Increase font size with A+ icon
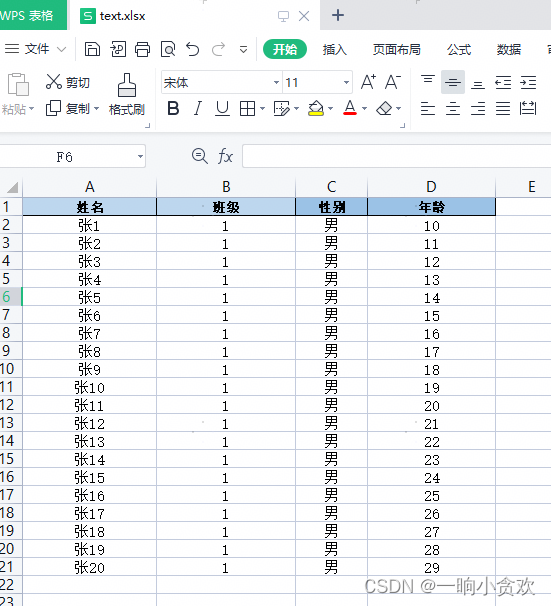This screenshot has height=606, width=551. pyautogui.click(x=368, y=82)
